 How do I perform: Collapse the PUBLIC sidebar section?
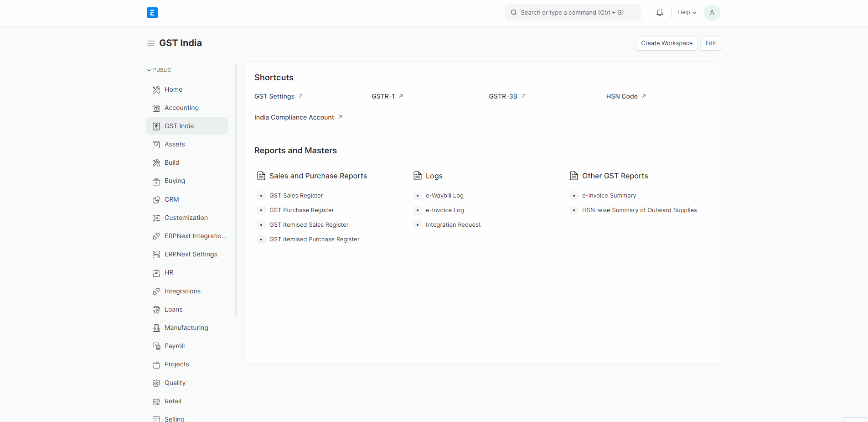click(159, 70)
